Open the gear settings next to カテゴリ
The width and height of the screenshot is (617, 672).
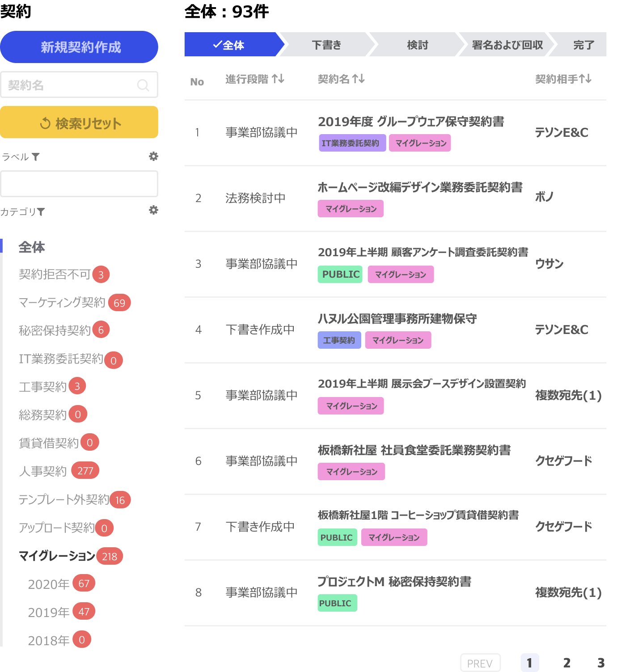point(153,210)
